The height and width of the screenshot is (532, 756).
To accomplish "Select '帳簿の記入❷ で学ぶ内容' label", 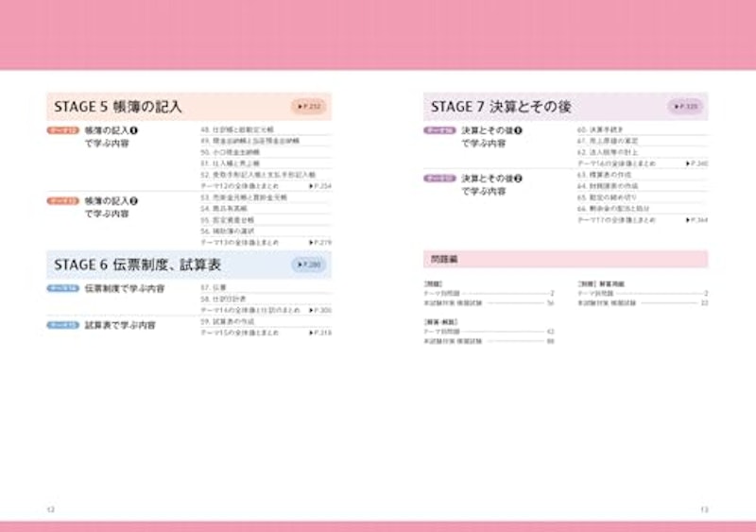I will click(x=112, y=207).
